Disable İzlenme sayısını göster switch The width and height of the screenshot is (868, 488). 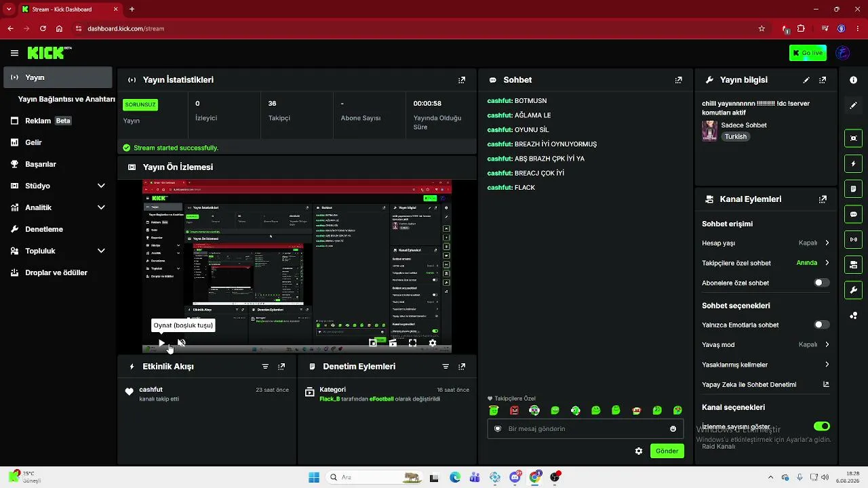point(821,426)
